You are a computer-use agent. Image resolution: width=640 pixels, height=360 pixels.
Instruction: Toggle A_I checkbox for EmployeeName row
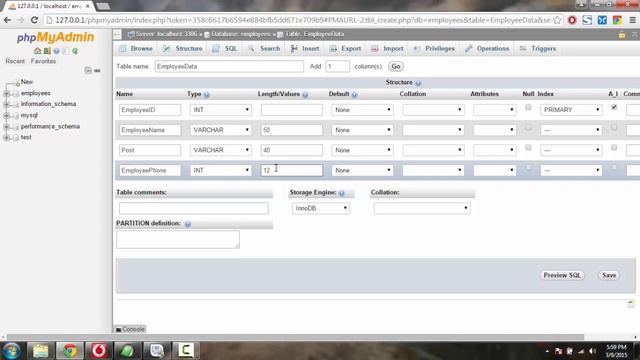(614, 127)
